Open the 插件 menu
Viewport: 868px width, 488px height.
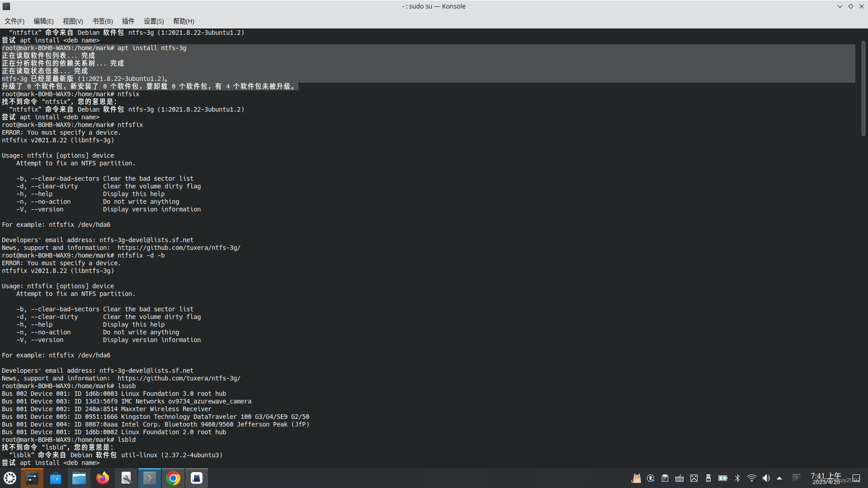click(128, 21)
